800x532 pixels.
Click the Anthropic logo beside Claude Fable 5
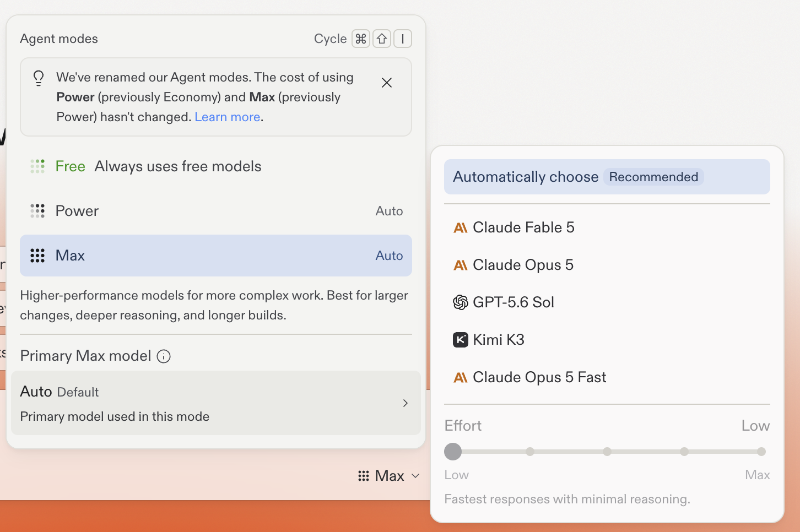tap(461, 228)
